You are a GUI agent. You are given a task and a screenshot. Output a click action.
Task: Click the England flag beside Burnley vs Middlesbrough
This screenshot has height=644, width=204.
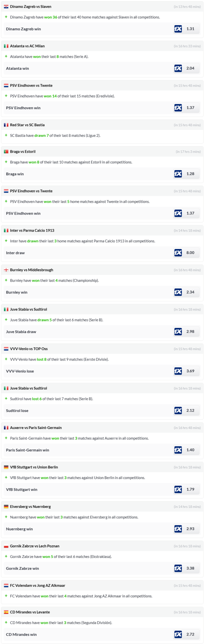pyautogui.click(x=6, y=270)
